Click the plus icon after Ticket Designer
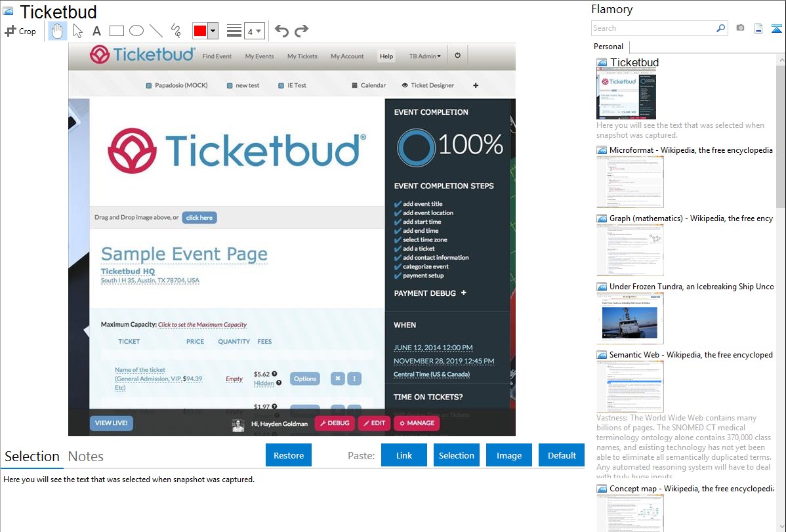 tap(476, 85)
